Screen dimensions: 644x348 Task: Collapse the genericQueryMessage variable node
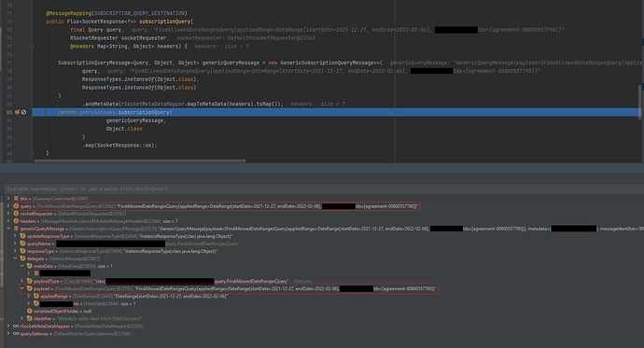pyautogui.click(x=8, y=229)
